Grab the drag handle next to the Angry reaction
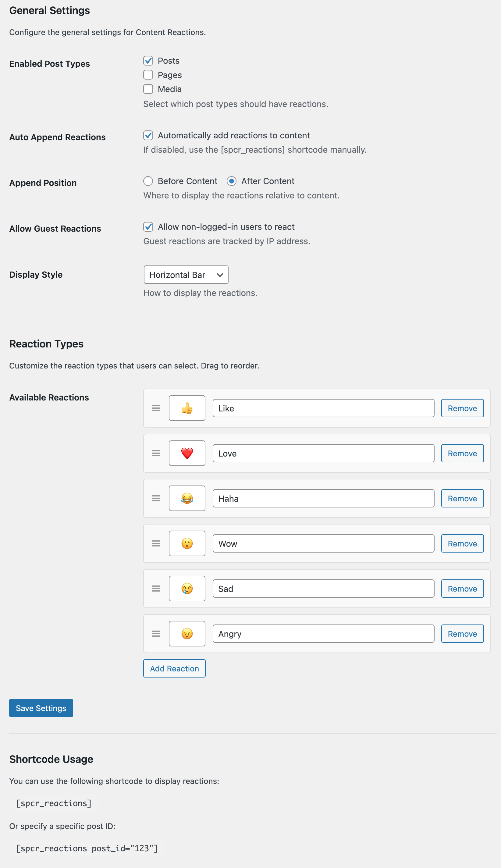Viewport: 501px width, 868px height. point(156,633)
